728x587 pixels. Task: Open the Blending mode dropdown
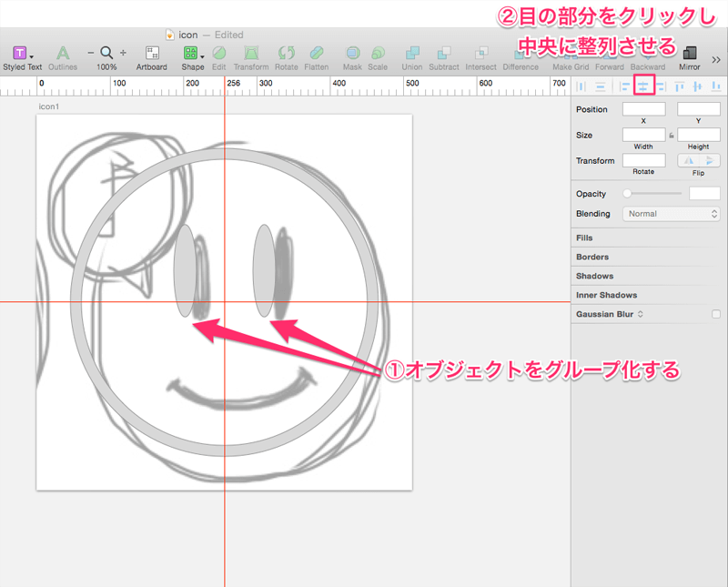click(x=672, y=214)
